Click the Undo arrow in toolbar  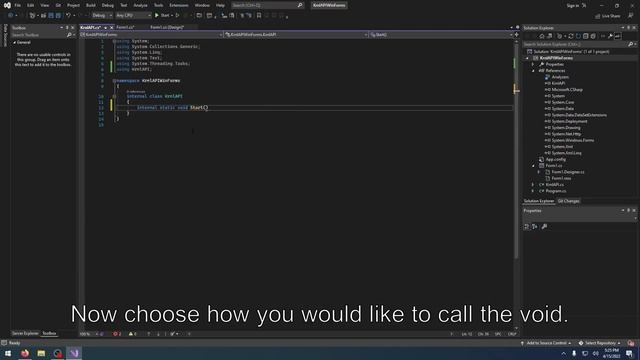[x=68, y=16]
